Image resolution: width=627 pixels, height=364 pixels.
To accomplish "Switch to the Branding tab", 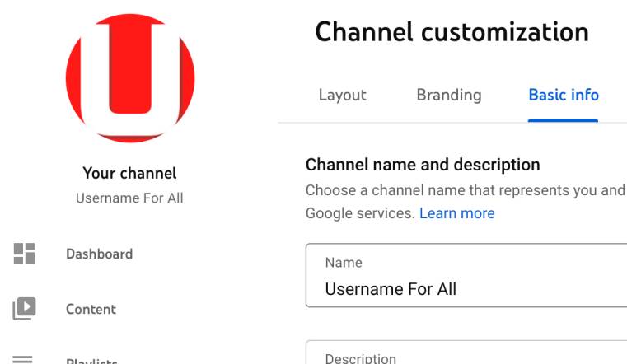I will point(448,95).
